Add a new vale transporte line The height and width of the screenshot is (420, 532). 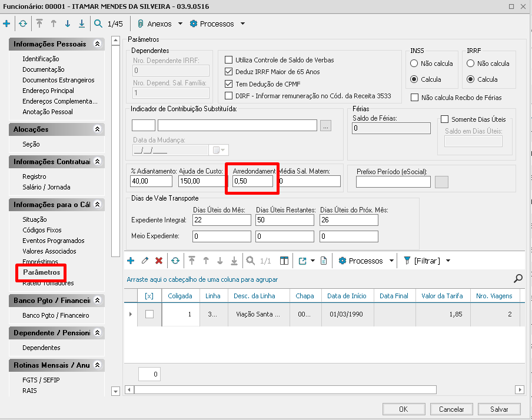(131, 261)
